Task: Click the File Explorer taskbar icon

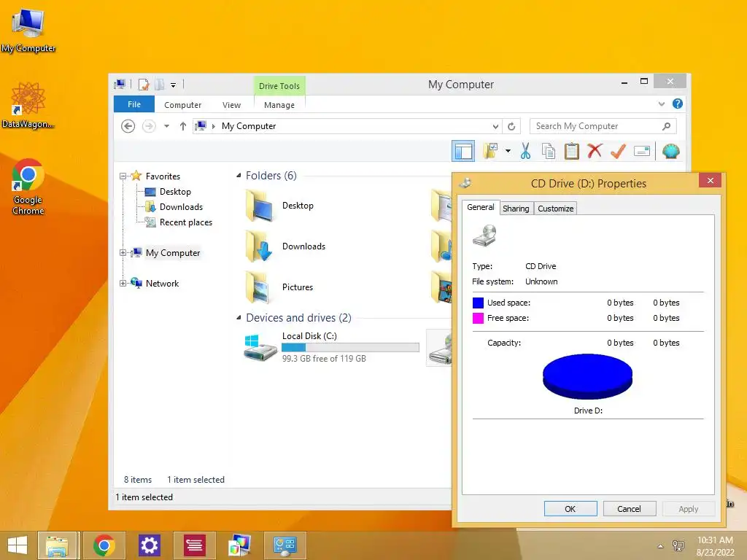Action: point(58,545)
